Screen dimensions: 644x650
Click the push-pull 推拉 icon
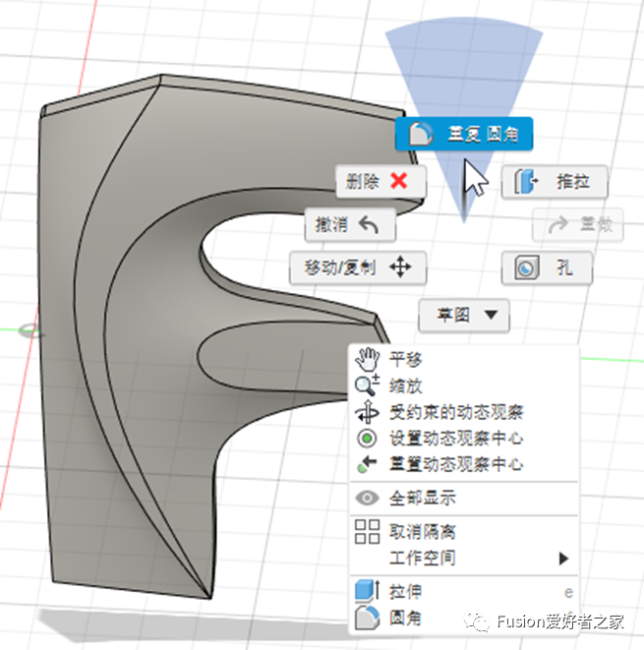528,182
